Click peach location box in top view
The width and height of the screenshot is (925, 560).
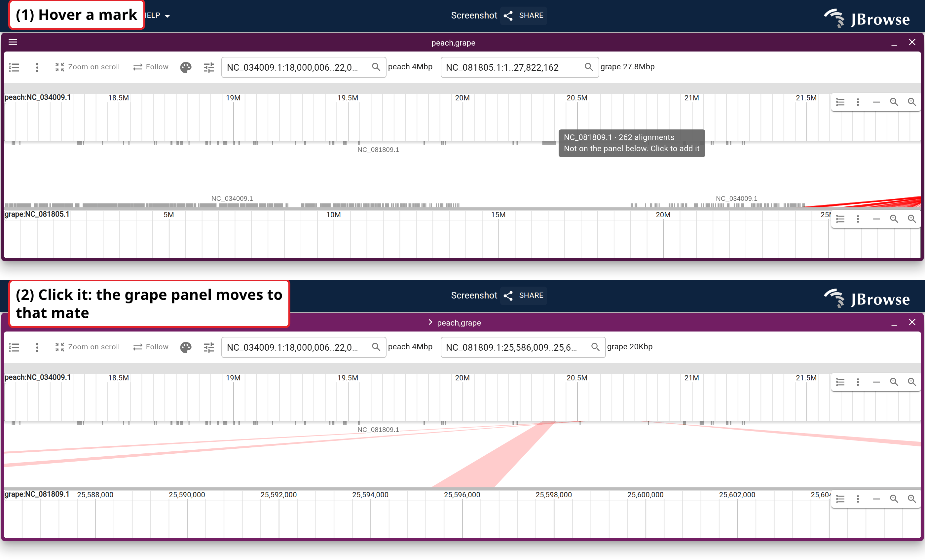[x=304, y=67]
